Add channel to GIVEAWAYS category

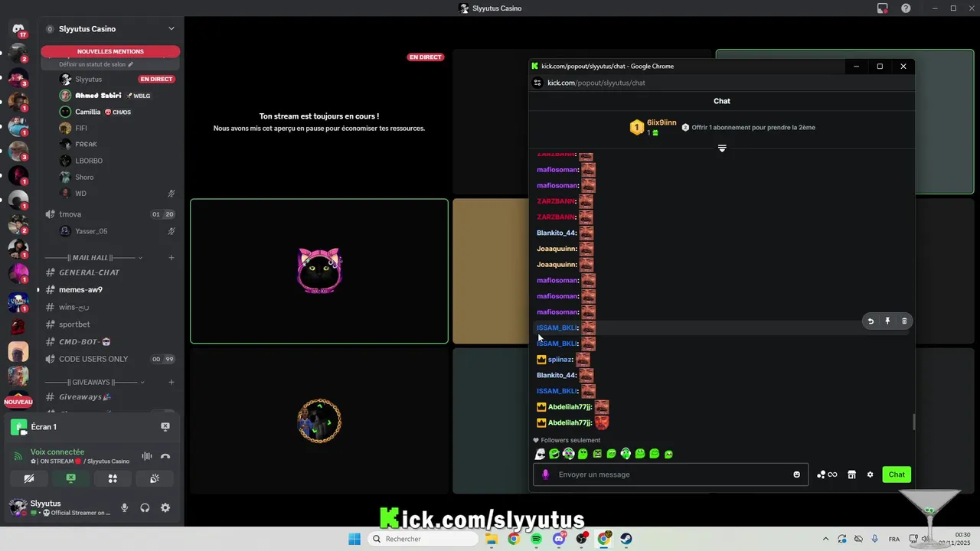171,382
